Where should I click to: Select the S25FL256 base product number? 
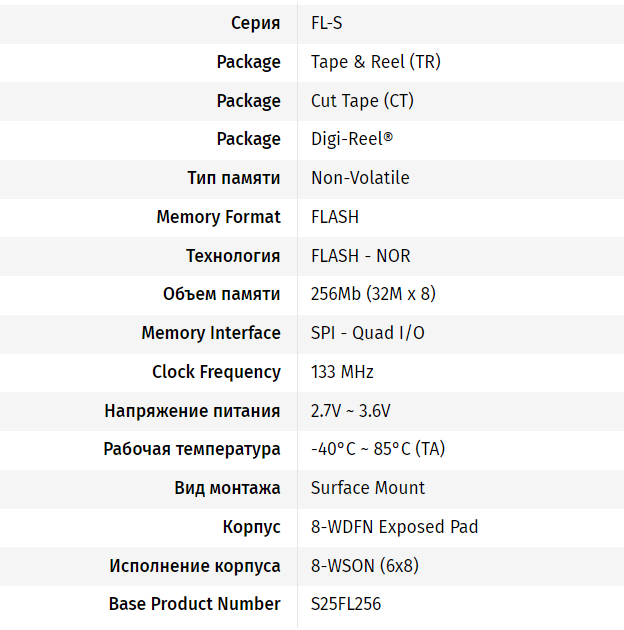[346, 604]
